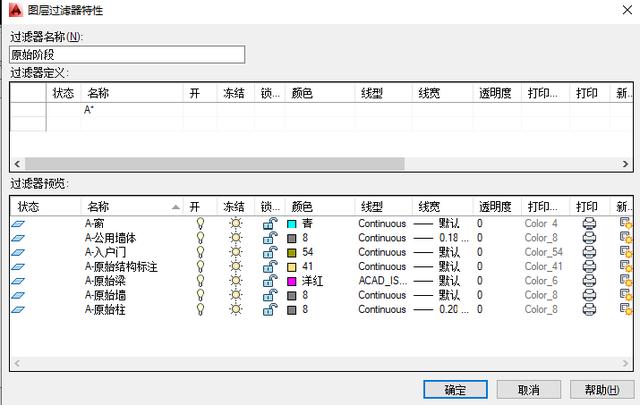Click the printer icon for A-原始柱
The width and height of the screenshot is (640, 405).
click(x=589, y=309)
